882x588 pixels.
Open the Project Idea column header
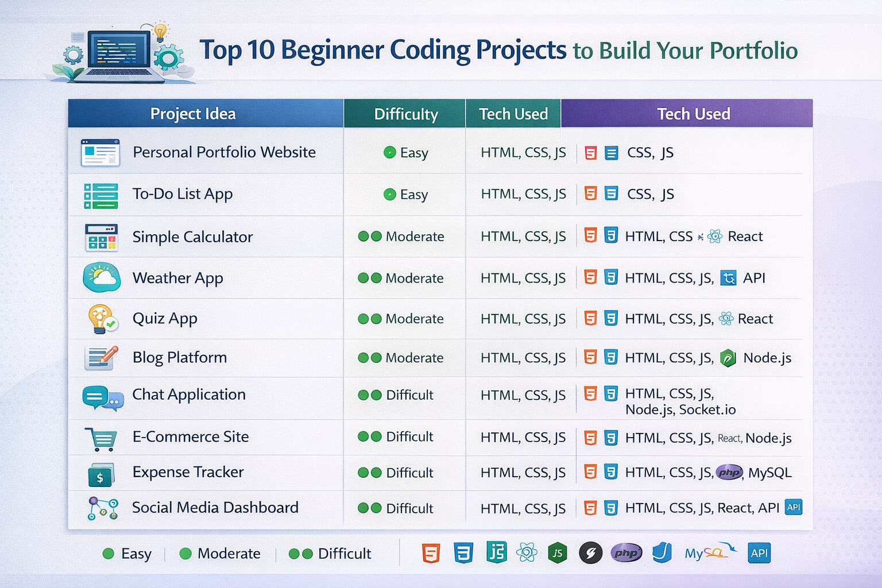pyautogui.click(x=192, y=113)
